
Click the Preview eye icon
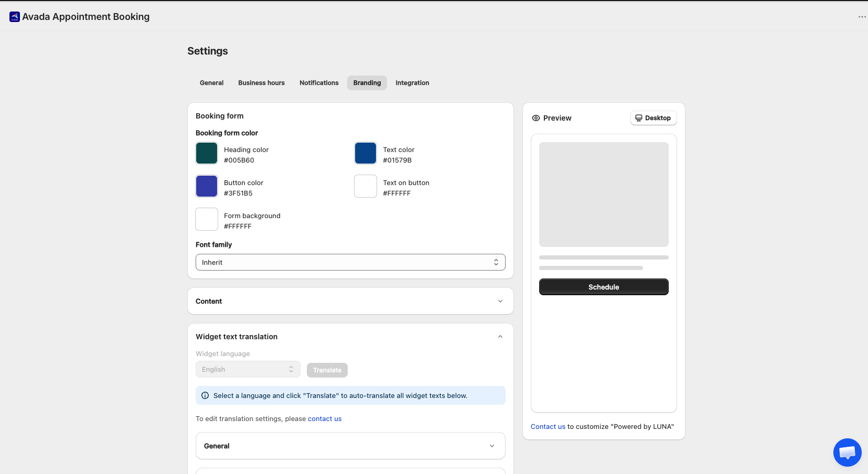coord(536,118)
